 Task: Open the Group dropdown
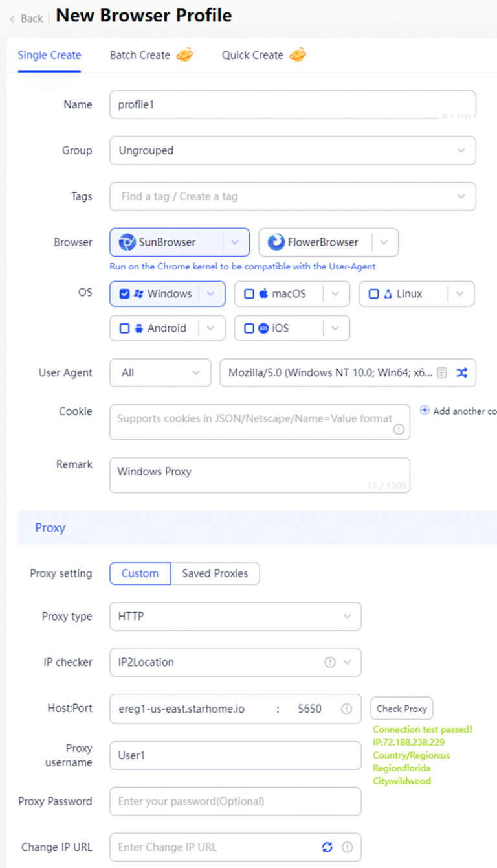tap(293, 150)
